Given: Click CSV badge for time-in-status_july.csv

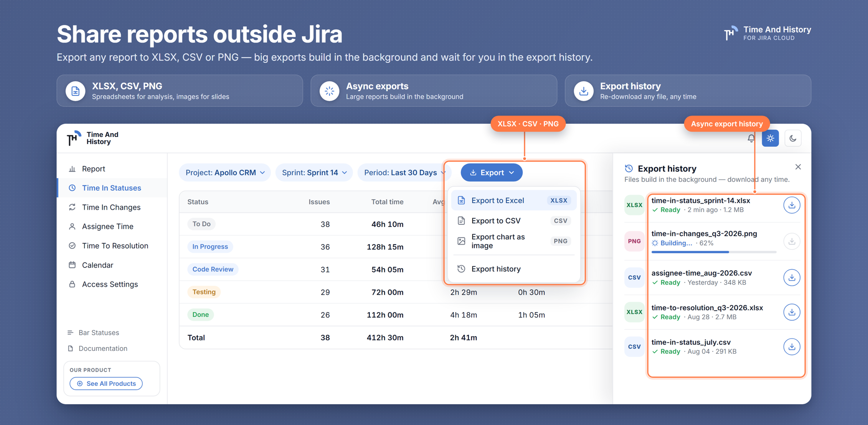Looking at the screenshot, I should pyautogui.click(x=634, y=347).
